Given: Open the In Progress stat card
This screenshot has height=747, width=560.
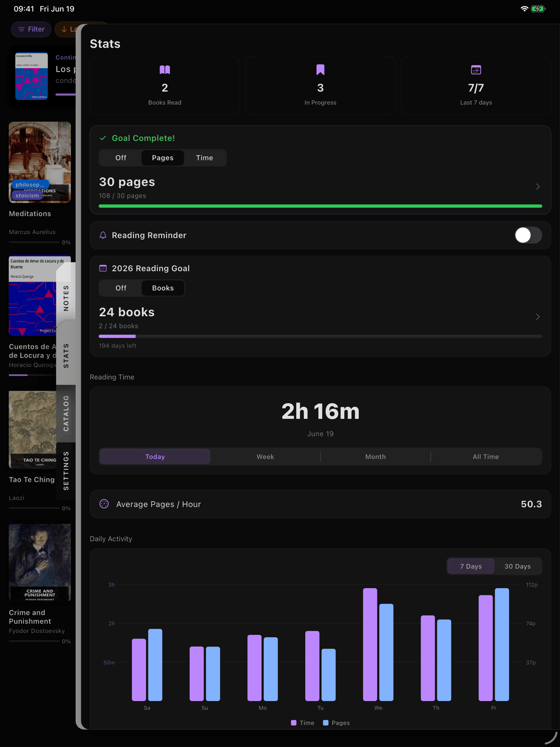Looking at the screenshot, I should coord(320,85).
